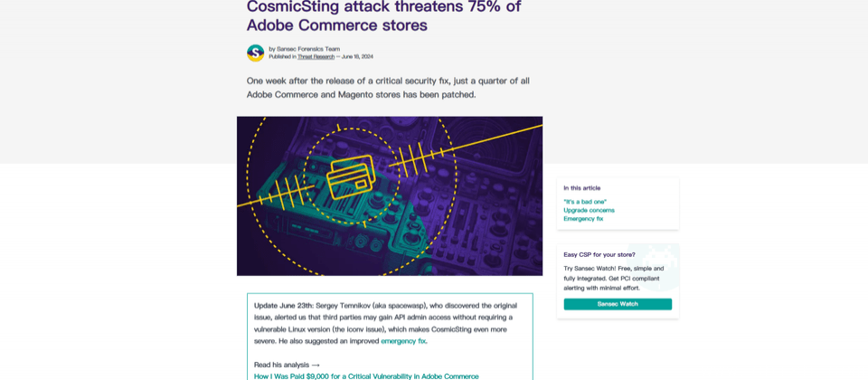Click the "Update June 23th" bold text
Viewport: 868px width, 380px height.
tap(283, 306)
